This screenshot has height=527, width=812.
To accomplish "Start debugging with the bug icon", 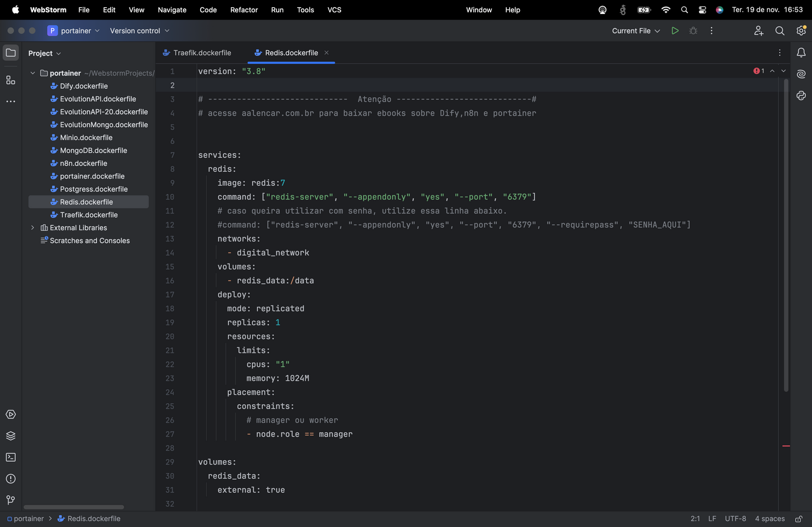I will [693, 31].
